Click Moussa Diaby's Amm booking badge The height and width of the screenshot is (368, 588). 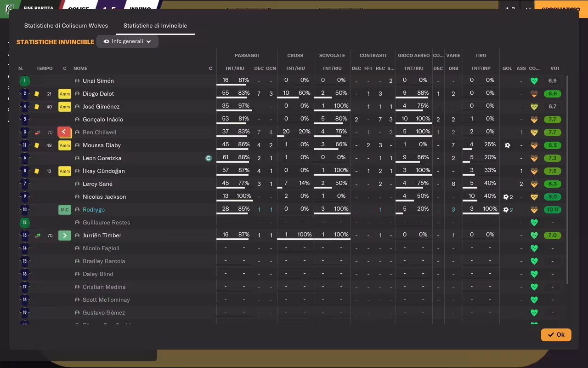click(x=65, y=145)
